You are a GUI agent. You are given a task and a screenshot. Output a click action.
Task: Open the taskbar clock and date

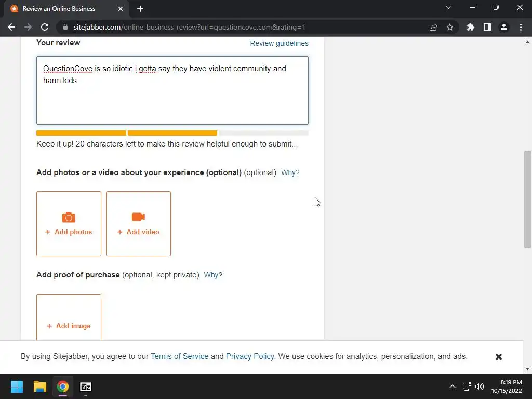coord(507,387)
